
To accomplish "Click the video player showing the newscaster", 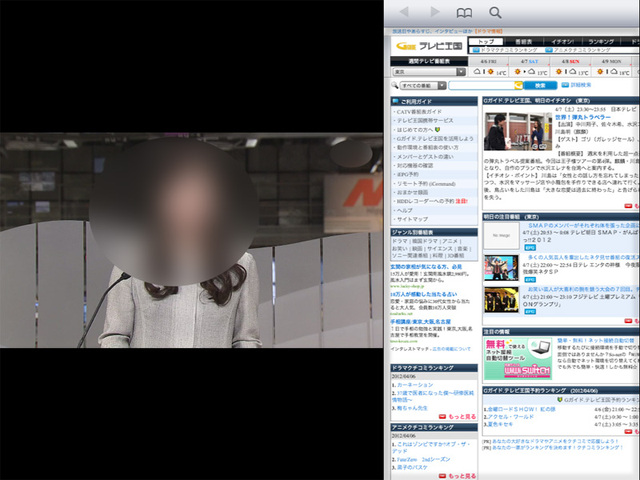I will [x=191, y=240].
